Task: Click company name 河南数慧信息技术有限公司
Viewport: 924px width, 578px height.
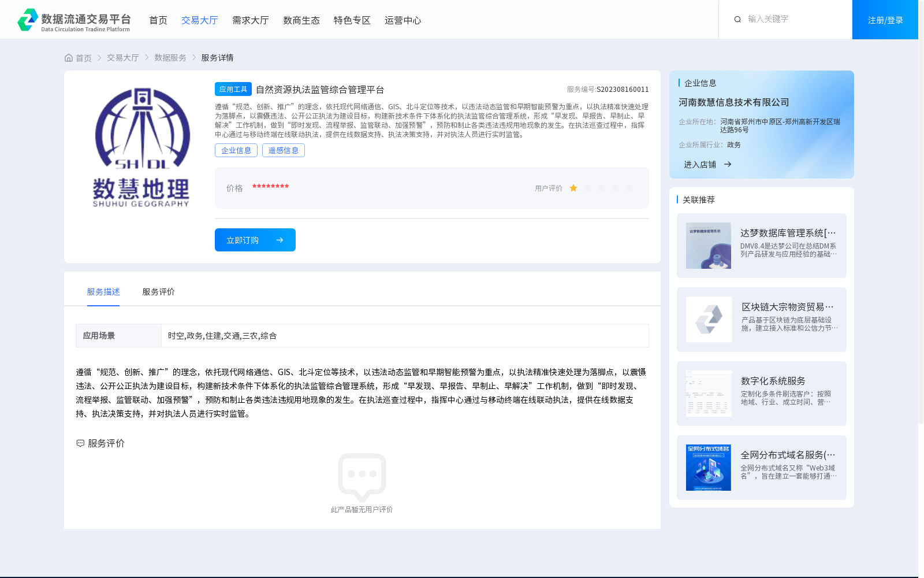Action: pos(734,102)
